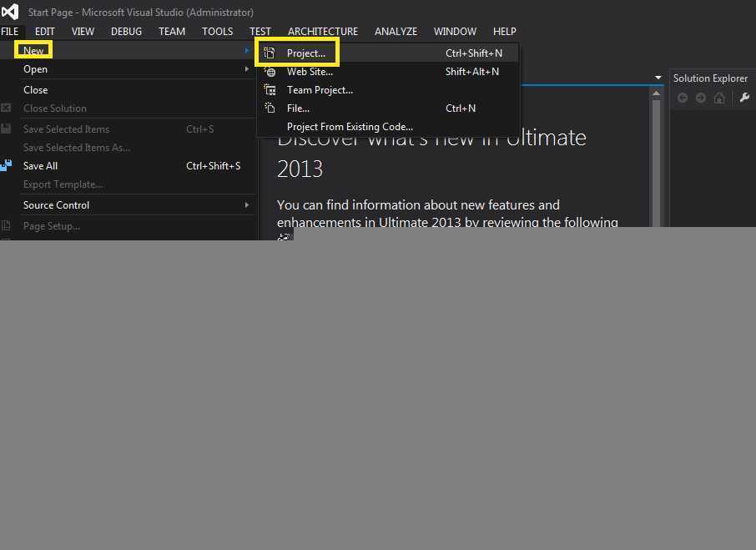
Task: Click the Solution Explorer panel title
Action: tap(710, 78)
